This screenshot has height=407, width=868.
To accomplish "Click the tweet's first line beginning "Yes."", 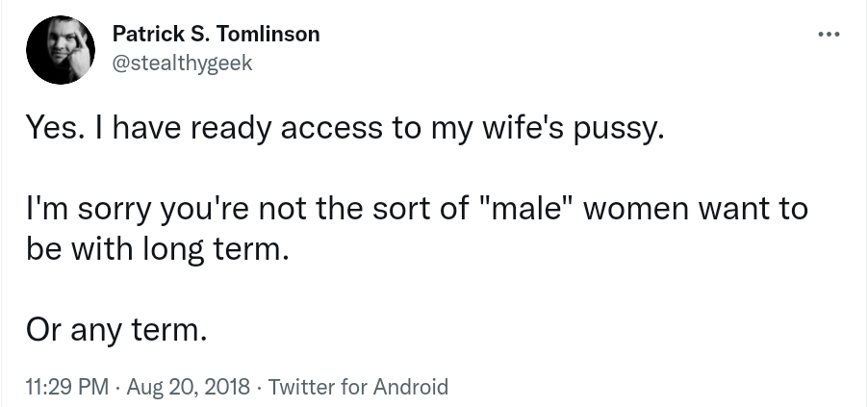I will [345, 129].
